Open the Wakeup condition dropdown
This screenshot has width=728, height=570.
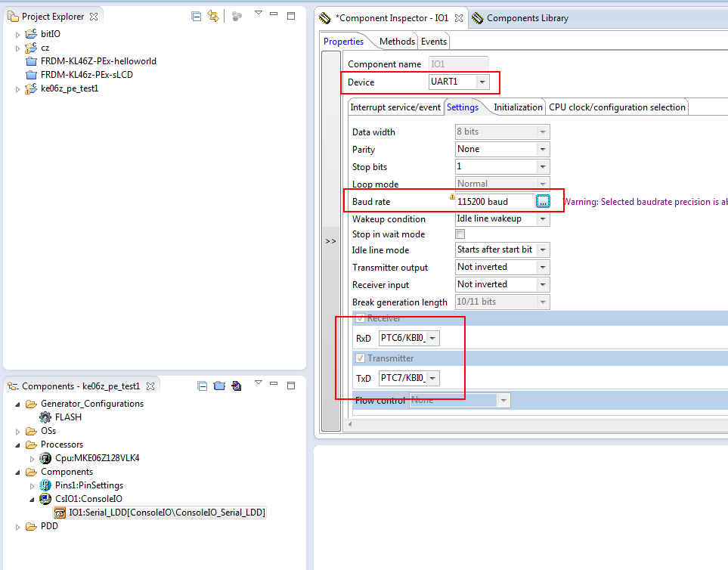click(543, 218)
